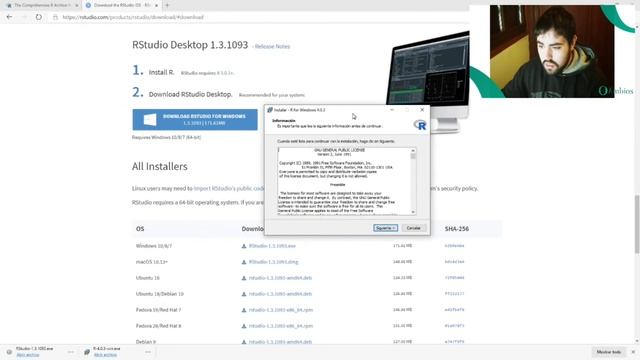Close the downloads bar
The width and height of the screenshot is (640, 360).
(633, 352)
